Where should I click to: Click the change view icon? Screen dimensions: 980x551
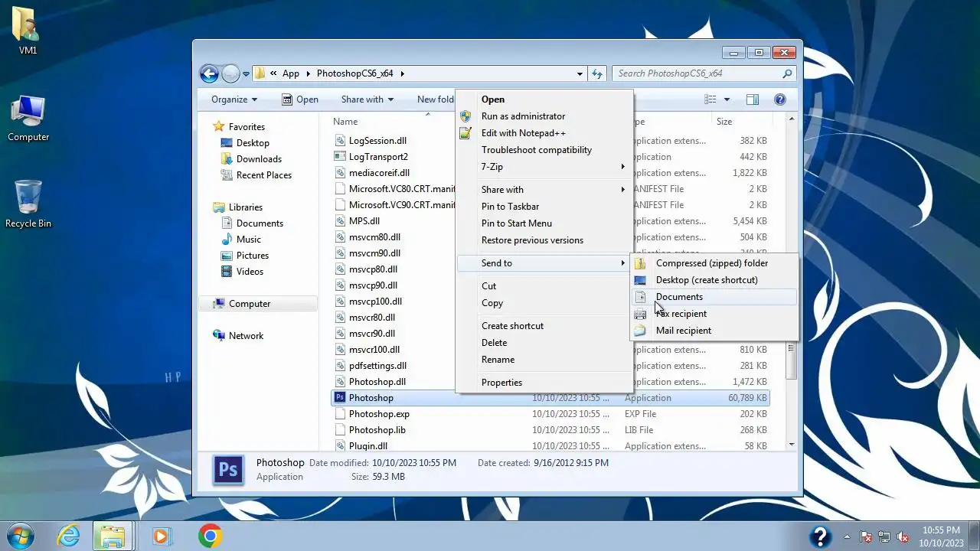(710, 99)
